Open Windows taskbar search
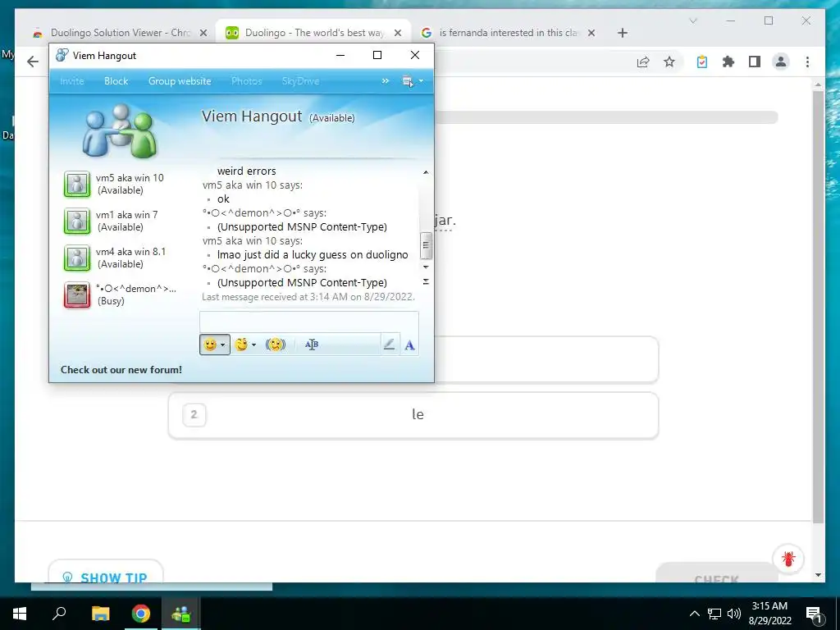Viewport: 840px width, 630px height. point(59,614)
